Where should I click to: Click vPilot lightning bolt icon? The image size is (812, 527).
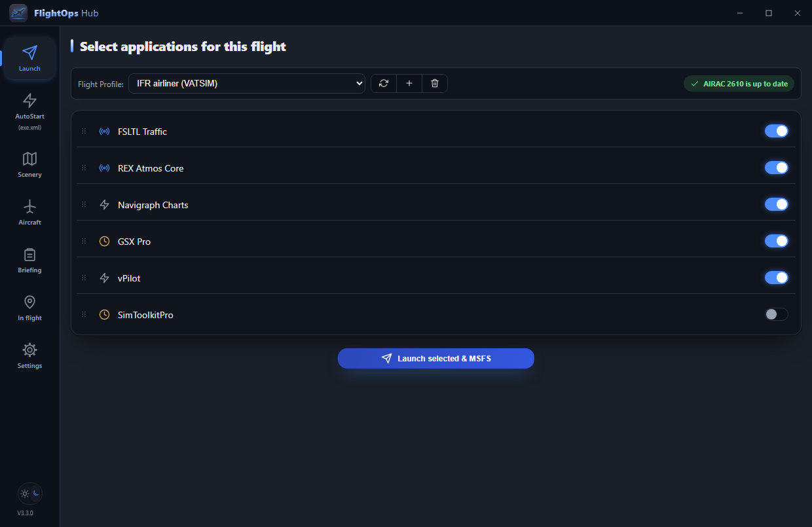[104, 278]
